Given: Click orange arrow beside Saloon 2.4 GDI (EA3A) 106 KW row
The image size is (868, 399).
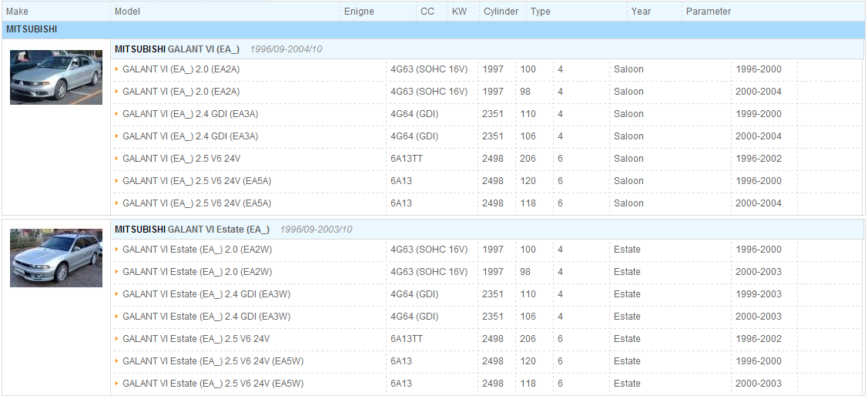Looking at the screenshot, I should coord(117,136).
